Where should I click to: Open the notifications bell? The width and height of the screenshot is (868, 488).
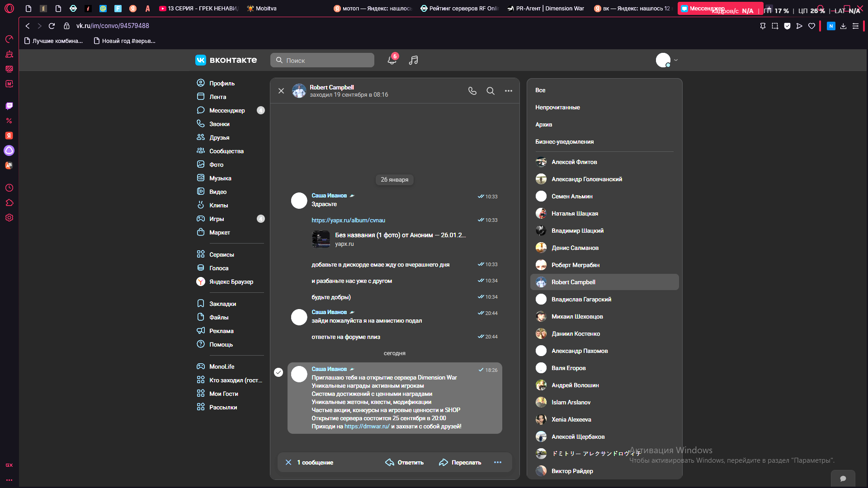(392, 60)
